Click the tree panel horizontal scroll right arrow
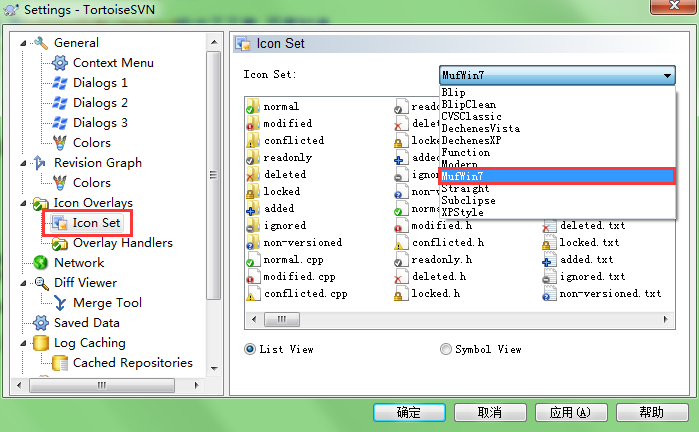The height and width of the screenshot is (432, 699). click(x=197, y=385)
